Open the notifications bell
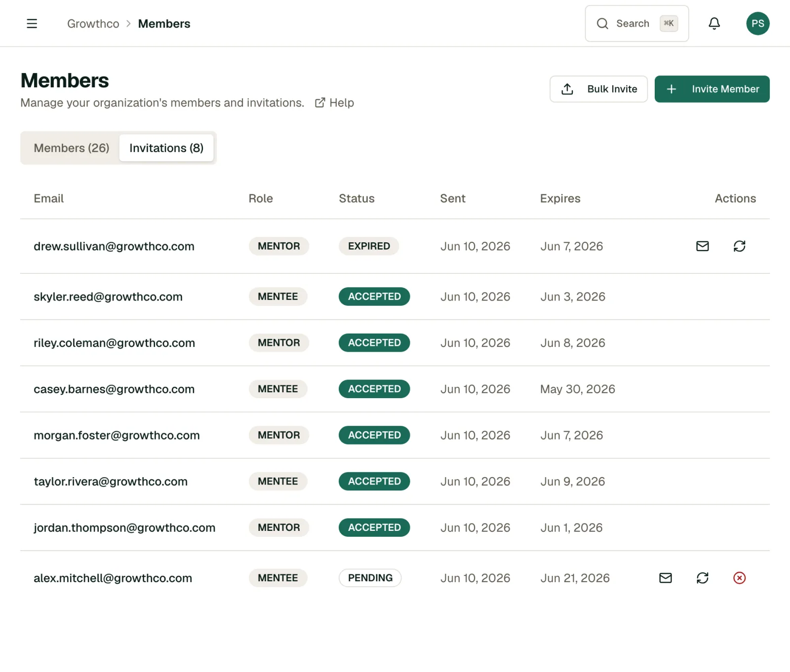This screenshot has width=790, height=672. click(714, 24)
